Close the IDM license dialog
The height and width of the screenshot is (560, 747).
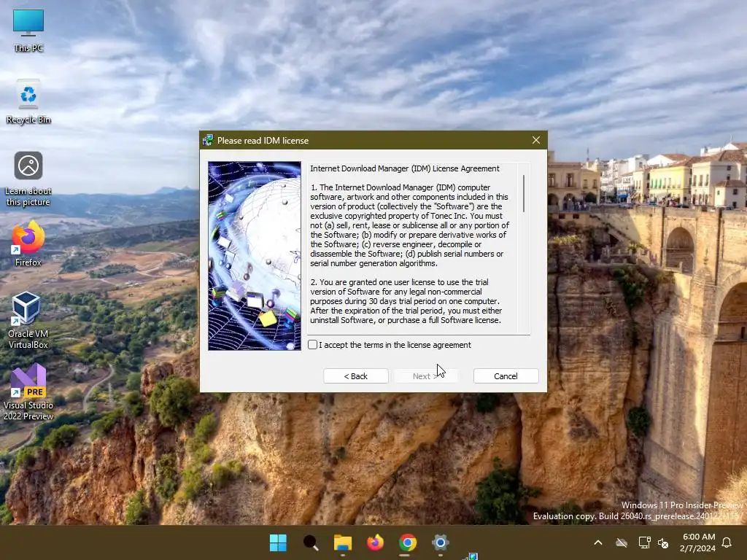(536, 141)
